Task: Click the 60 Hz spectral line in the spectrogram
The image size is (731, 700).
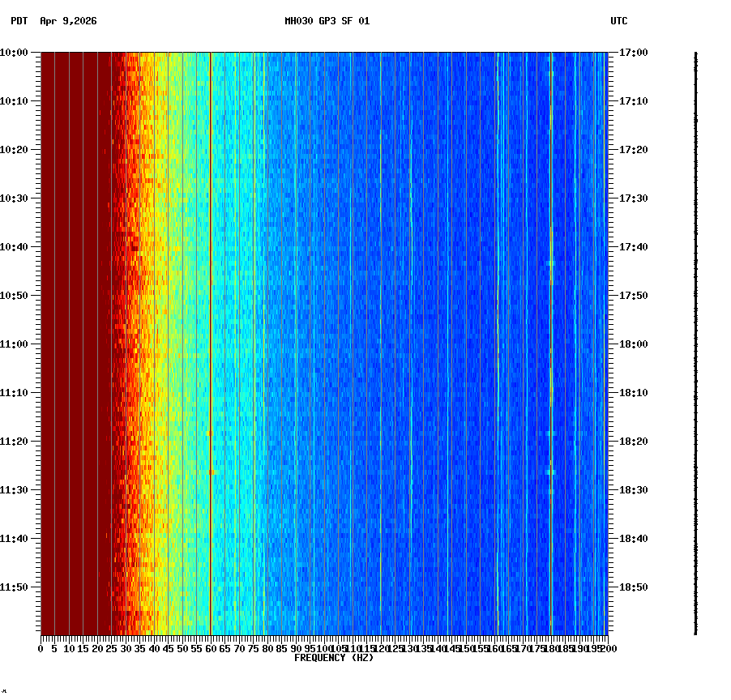Action: (210, 324)
